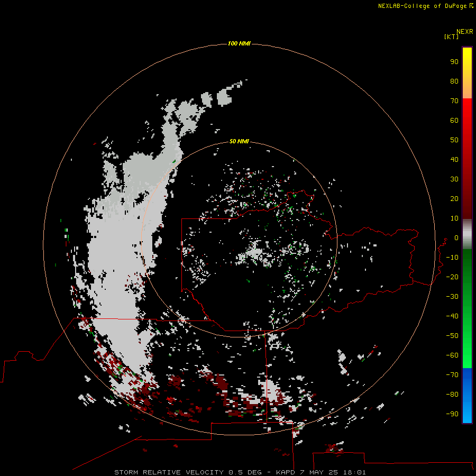The height and width of the screenshot is (476, 476).
Task: Click the 10 value on the velocity scale
Action: pos(454,218)
